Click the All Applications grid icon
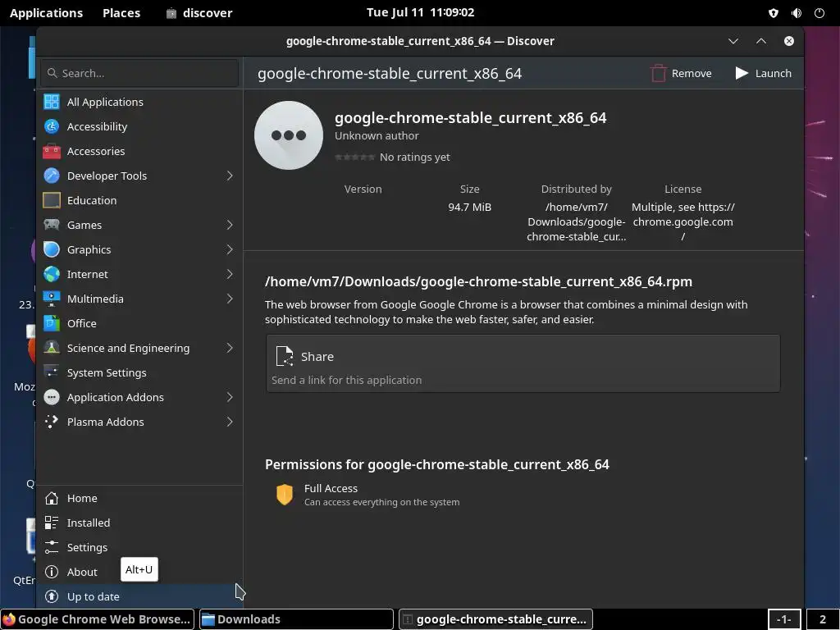The height and width of the screenshot is (630, 840). point(52,102)
